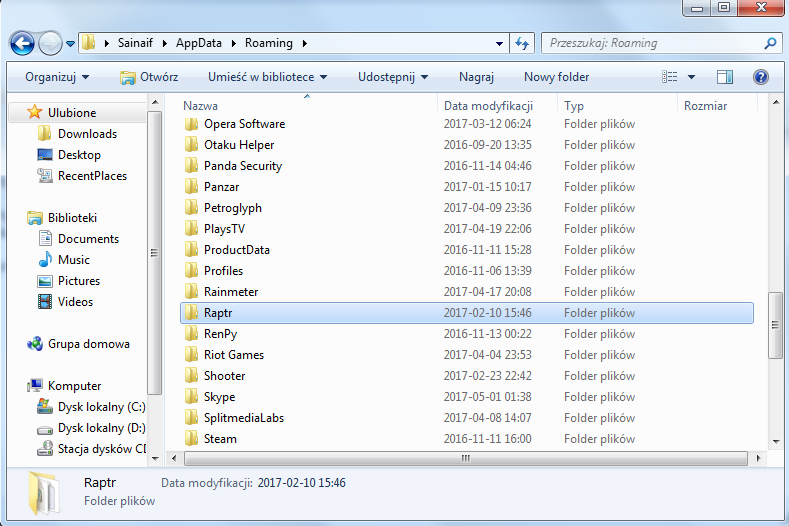The image size is (789, 526).
Task: Open help with the question mark icon
Action: click(x=760, y=77)
